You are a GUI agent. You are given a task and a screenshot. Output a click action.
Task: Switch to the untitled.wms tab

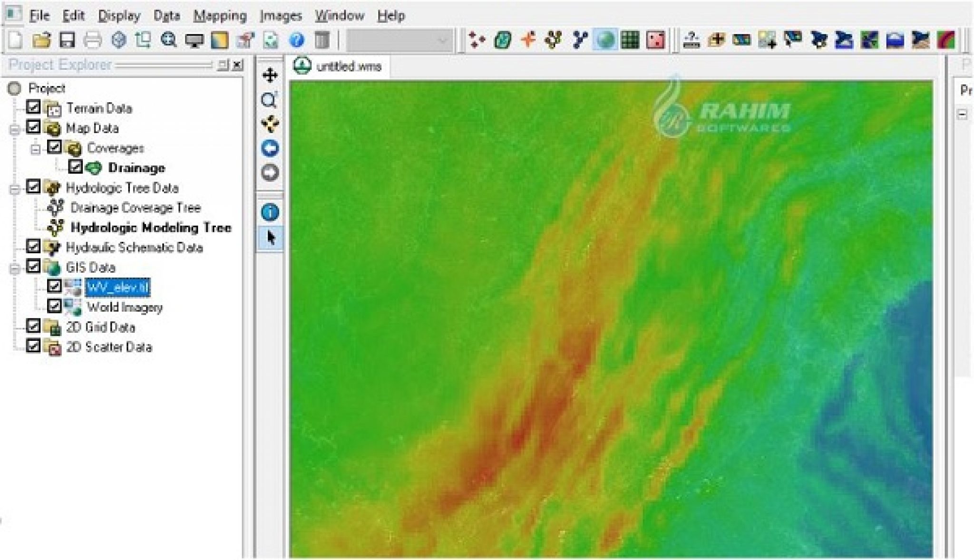[x=346, y=67]
